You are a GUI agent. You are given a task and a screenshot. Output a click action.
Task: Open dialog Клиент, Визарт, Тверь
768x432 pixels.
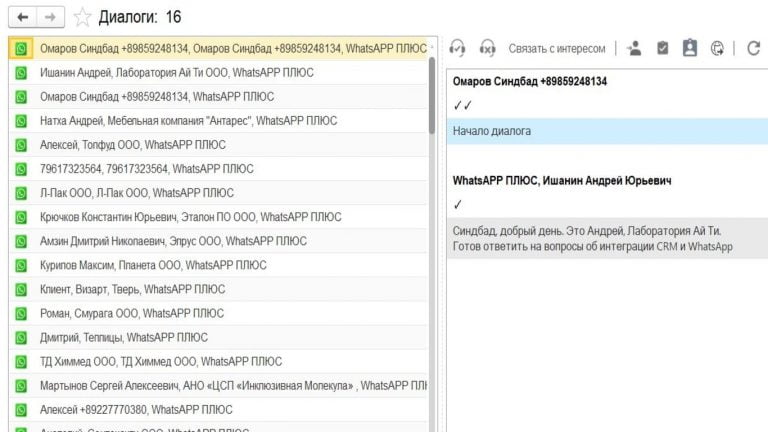218,289
